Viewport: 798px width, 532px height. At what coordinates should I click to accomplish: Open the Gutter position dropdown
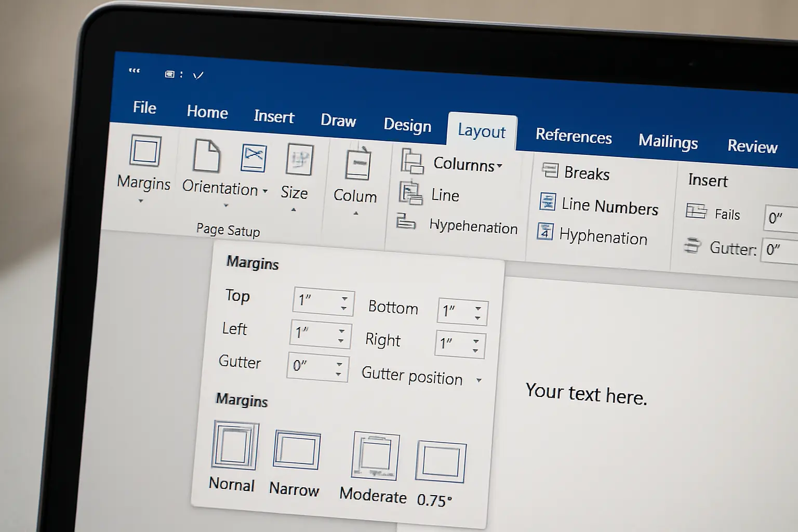point(479,380)
